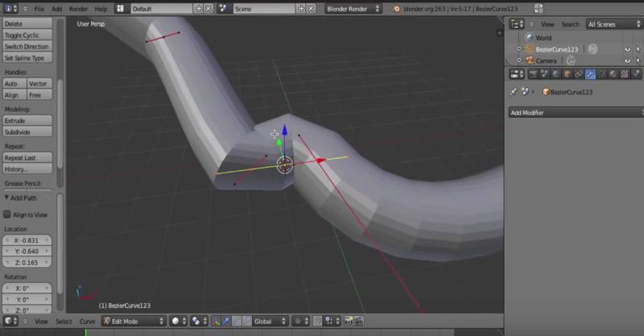Open Material properties sphere tab icon
Screen dimensions: 644x336
point(613,74)
